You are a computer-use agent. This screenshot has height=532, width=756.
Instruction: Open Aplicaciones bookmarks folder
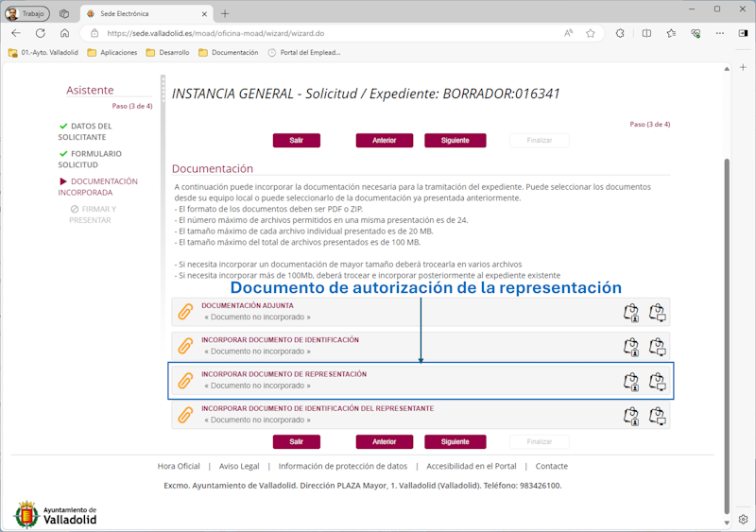(112, 53)
